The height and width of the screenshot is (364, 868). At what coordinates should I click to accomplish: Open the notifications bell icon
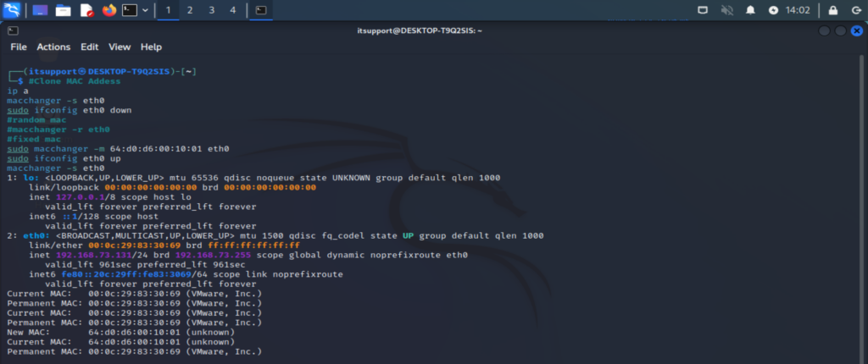[x=751, y=10]
